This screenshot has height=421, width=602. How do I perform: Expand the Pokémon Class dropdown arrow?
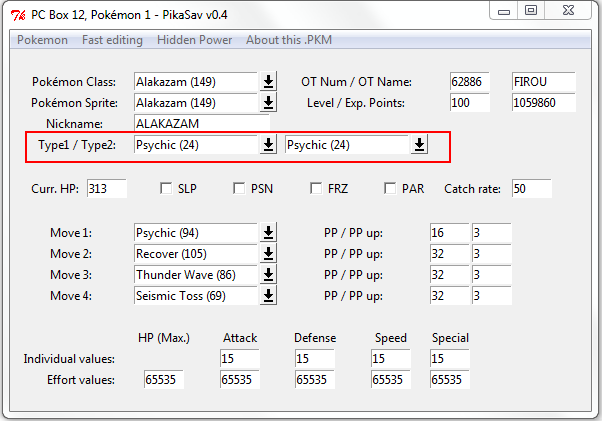(x=268, y=81)
